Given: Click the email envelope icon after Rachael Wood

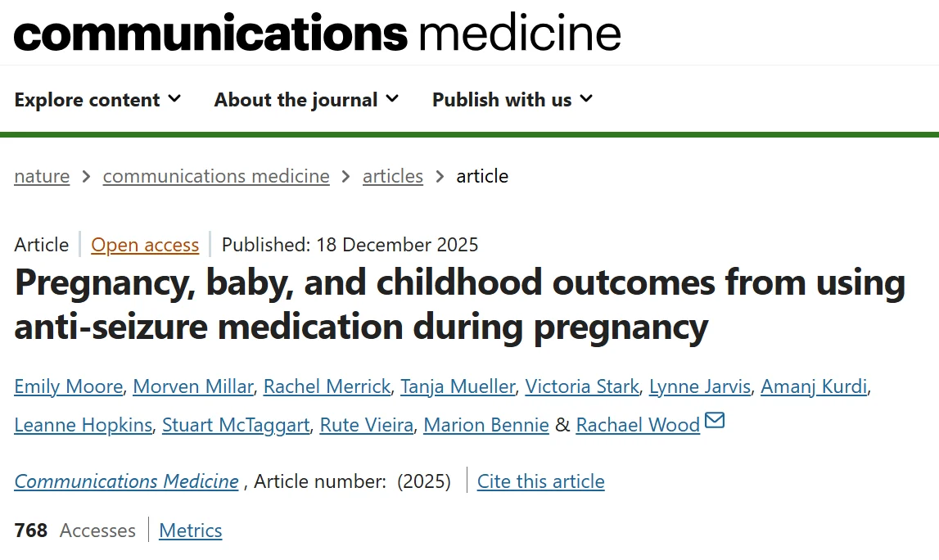Looking at the screenshot, I should point(715,422).
